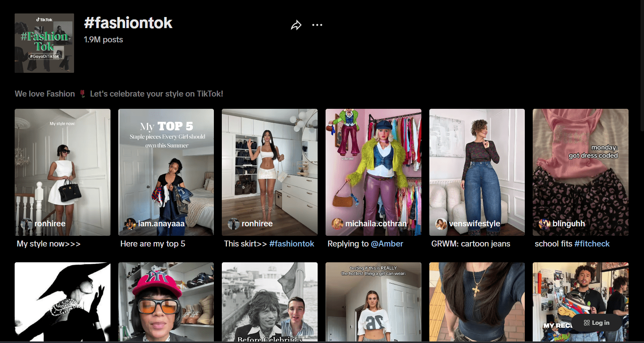This screenshot has height=343, width=644.
Task: Open the three-dots more options menu
Action: pos(317,25)
